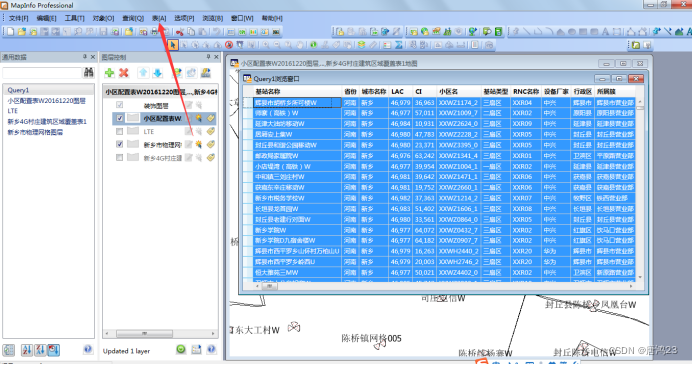Click the search input in the data panel
693x365 pixels.
[x=42, y=73]
